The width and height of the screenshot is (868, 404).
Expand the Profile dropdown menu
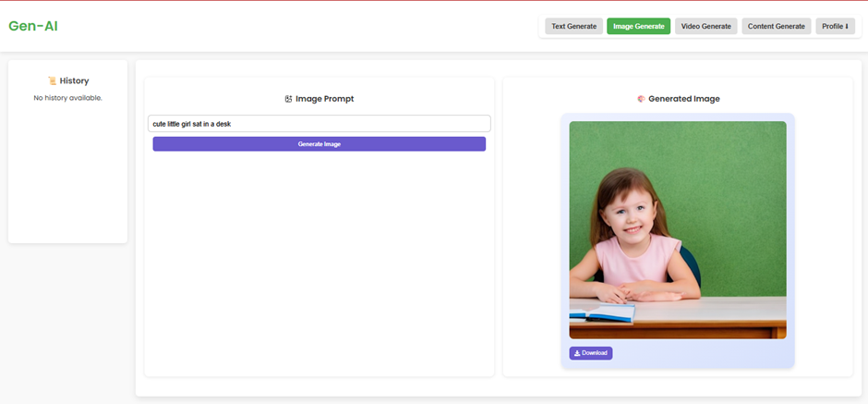(834, 27)
